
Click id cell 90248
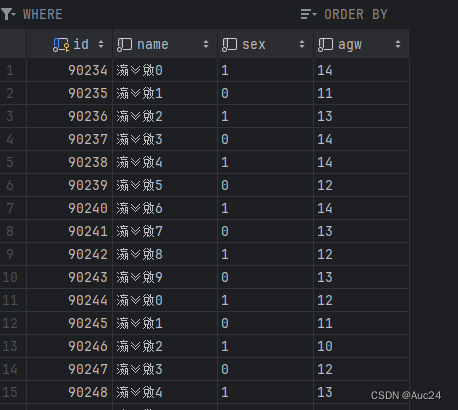click(69, 392)
